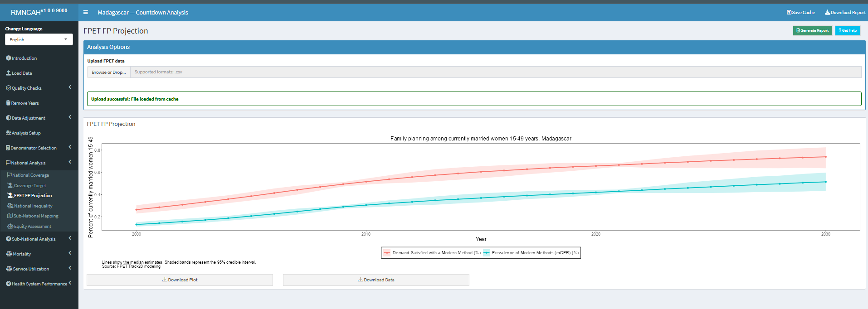Select National Inequality submenu item
The height and width of the screenshot is (309, 868).
coord(39,206)
